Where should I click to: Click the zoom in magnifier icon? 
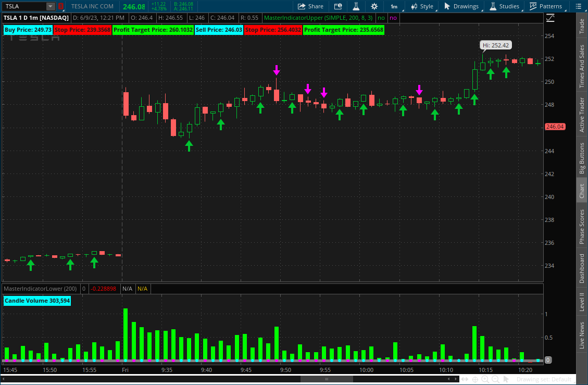485,379
